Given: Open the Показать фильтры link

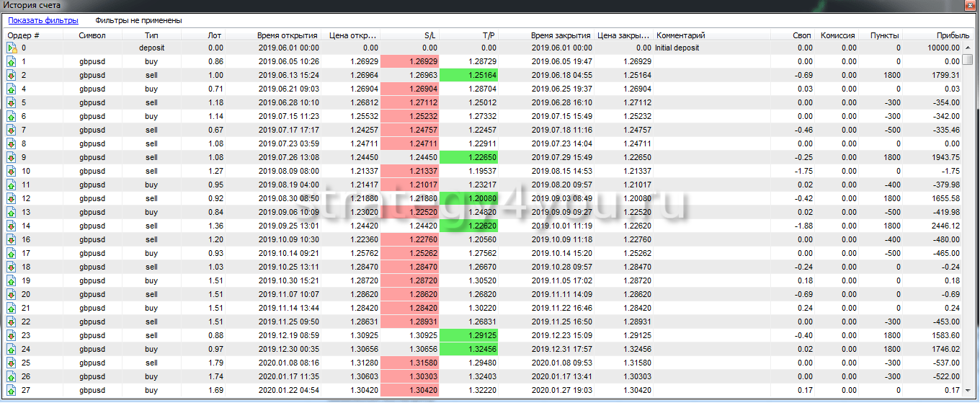Looking at the screenshot, I should 43,21.
